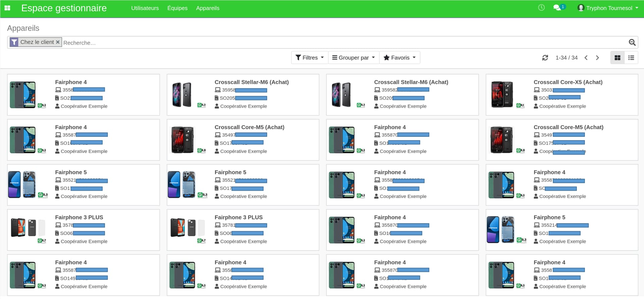The width and height of the screenshot is (644, 299).
Task: Open the chat messages icon
Action: 557,8
